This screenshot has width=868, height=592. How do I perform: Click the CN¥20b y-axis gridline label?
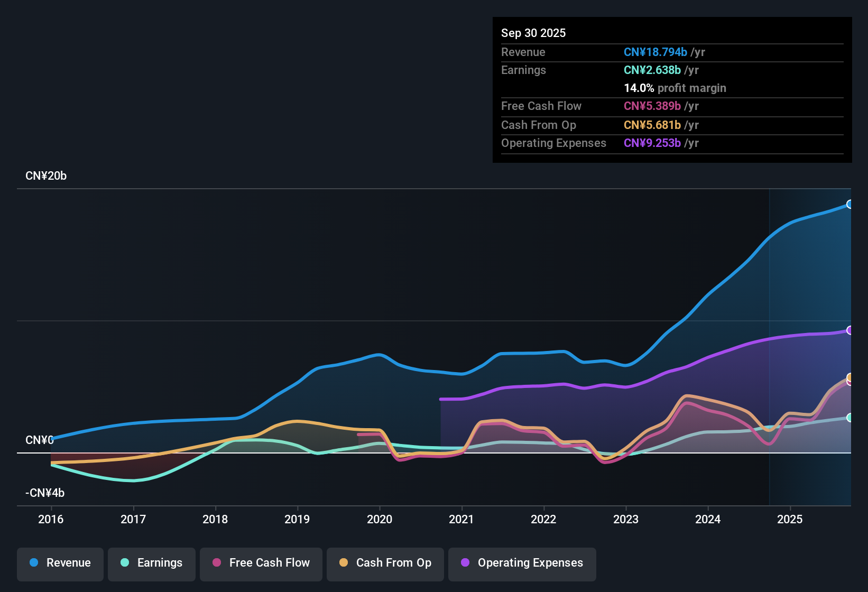(x=46, y=176)
